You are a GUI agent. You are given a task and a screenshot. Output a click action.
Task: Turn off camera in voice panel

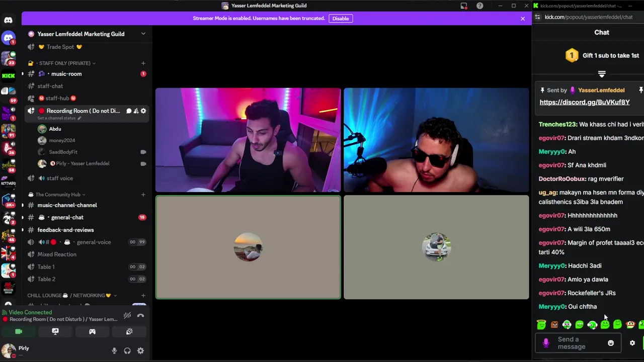pos(19,331)
